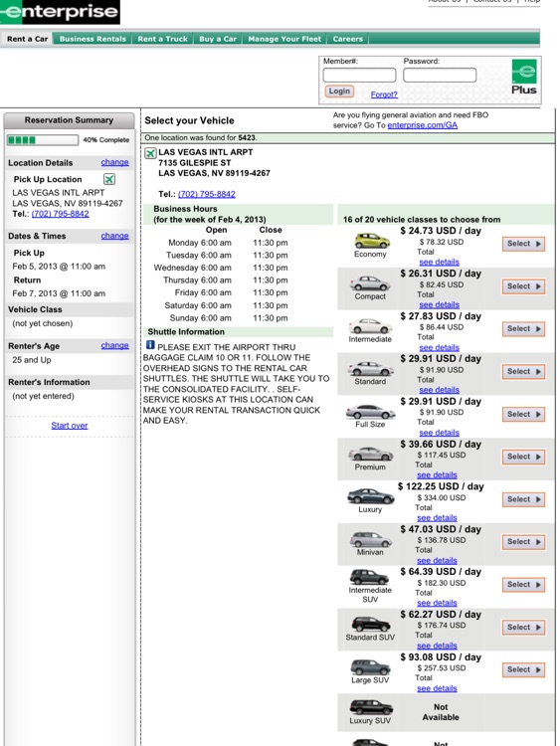Image resolution: width=560 pixels, height=746 pixels.
Task: Change the Location Details
Action: click(x=114, y=162)
